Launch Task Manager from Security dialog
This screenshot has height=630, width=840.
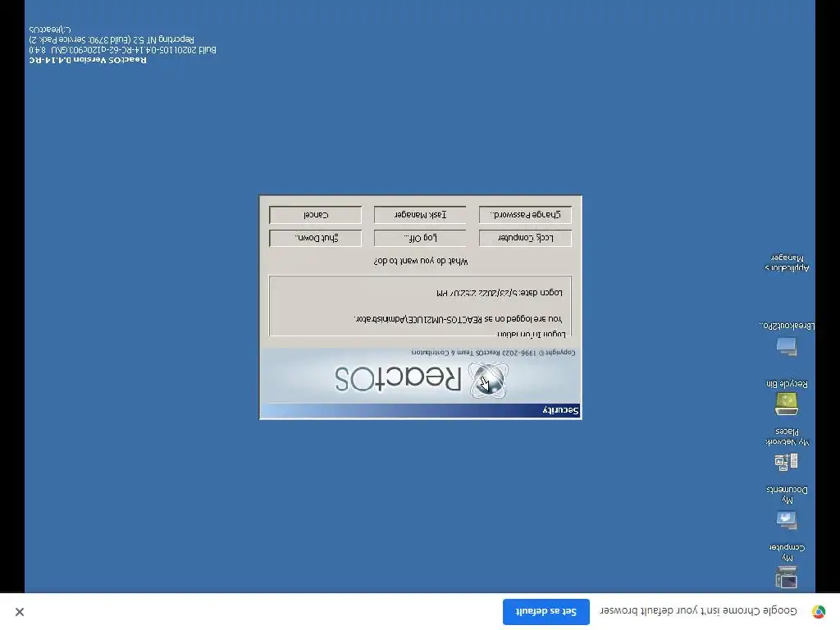coord(420,215)
